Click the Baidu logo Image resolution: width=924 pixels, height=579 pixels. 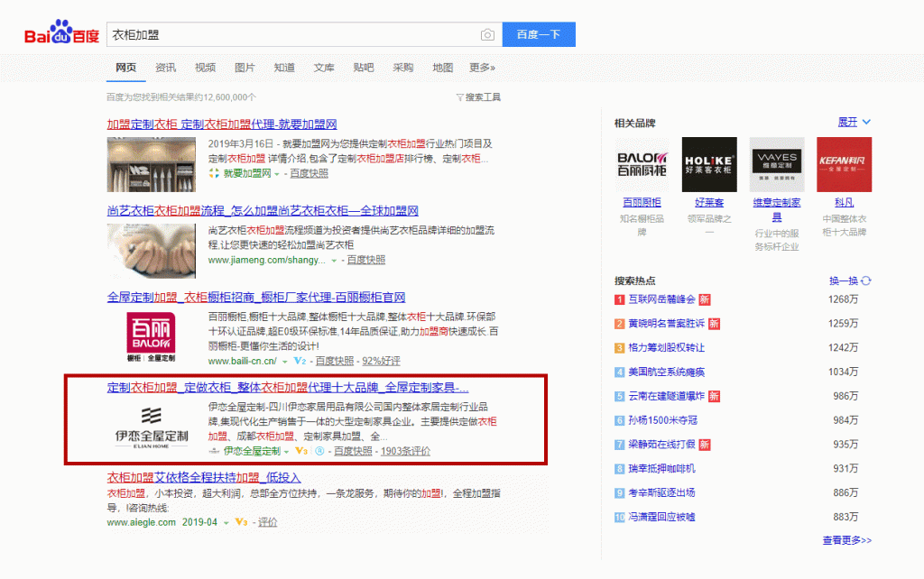tap(62, 33)
